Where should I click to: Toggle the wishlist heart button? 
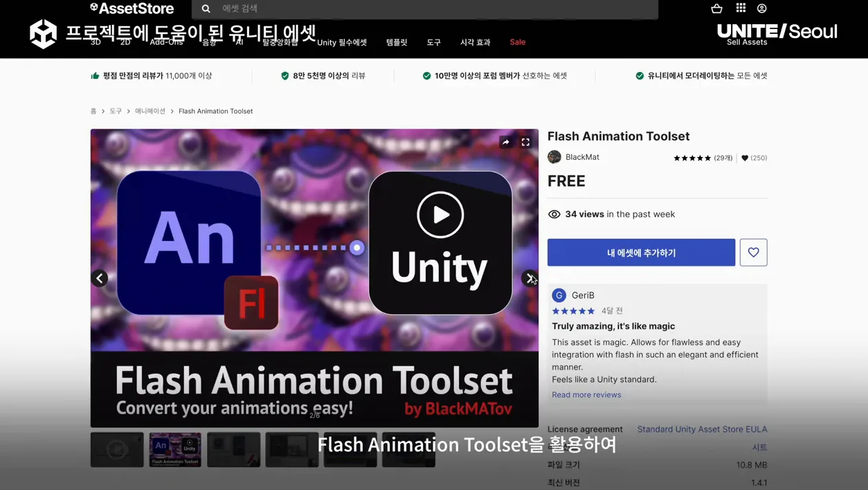pos(753,253)
